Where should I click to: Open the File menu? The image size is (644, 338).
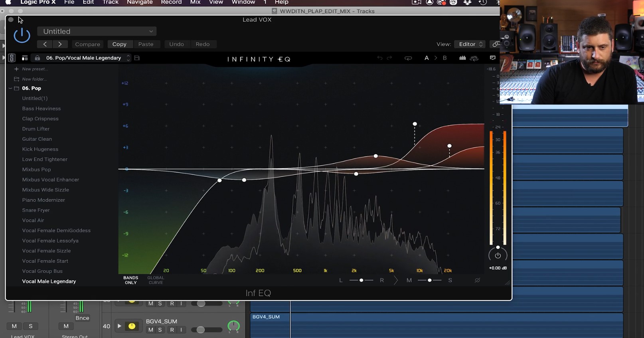[69, 2]
